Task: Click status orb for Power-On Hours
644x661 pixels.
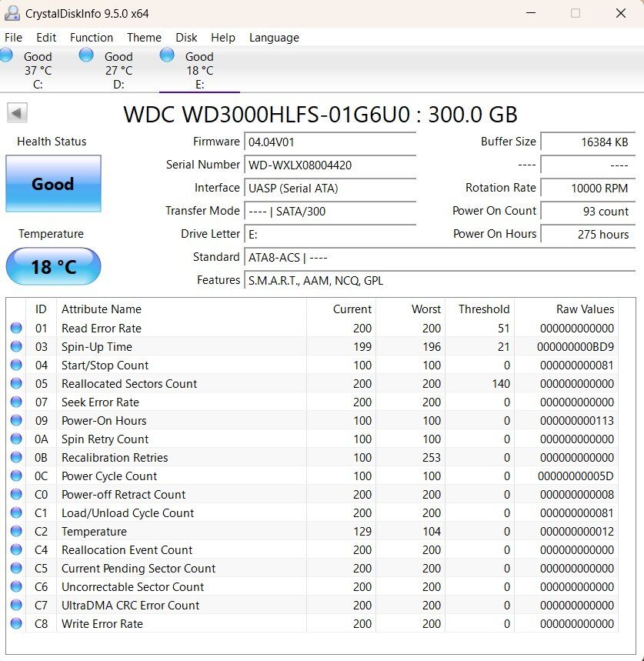Action: pyautogui.click(x=16, y=420)
